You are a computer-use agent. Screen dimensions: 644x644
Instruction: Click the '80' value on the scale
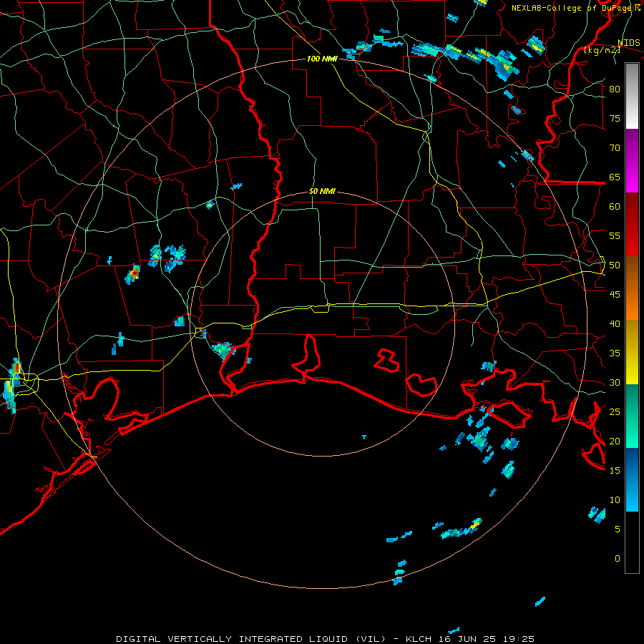(615, 89)
